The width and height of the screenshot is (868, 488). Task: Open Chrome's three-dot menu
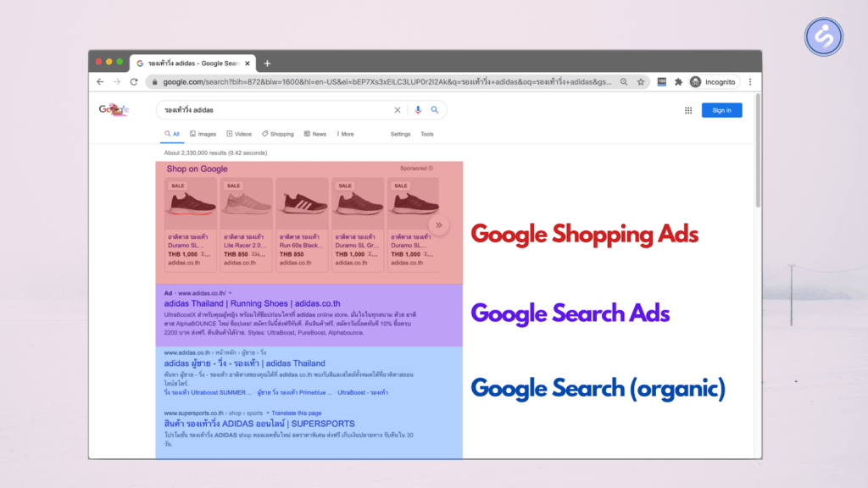pos(750,82)
